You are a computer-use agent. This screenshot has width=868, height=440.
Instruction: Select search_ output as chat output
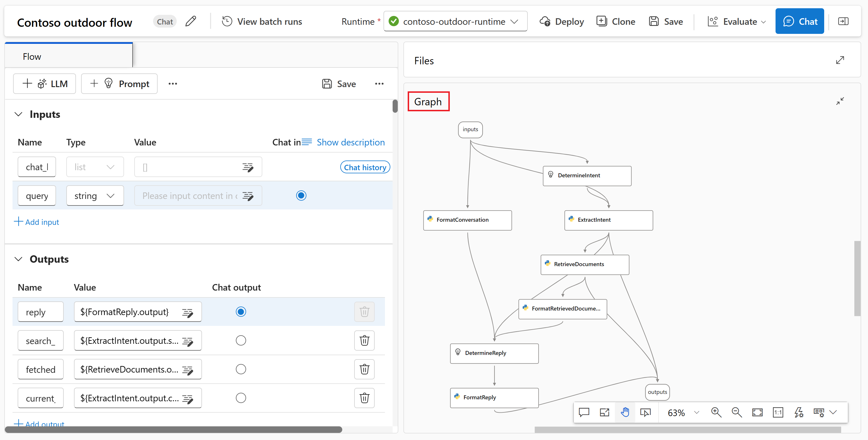tap(241, 341)
